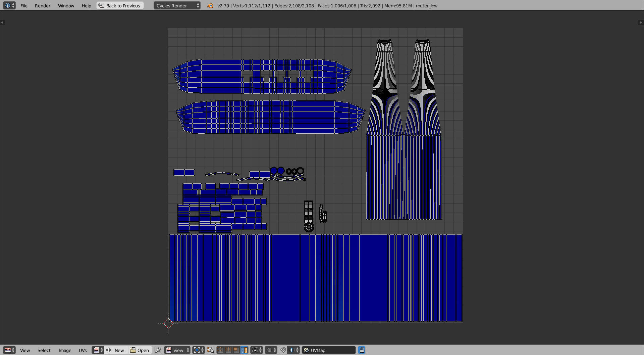
Task: Select vertex UV selection mode
Action: pyautogui.click(x=220, y=350)
